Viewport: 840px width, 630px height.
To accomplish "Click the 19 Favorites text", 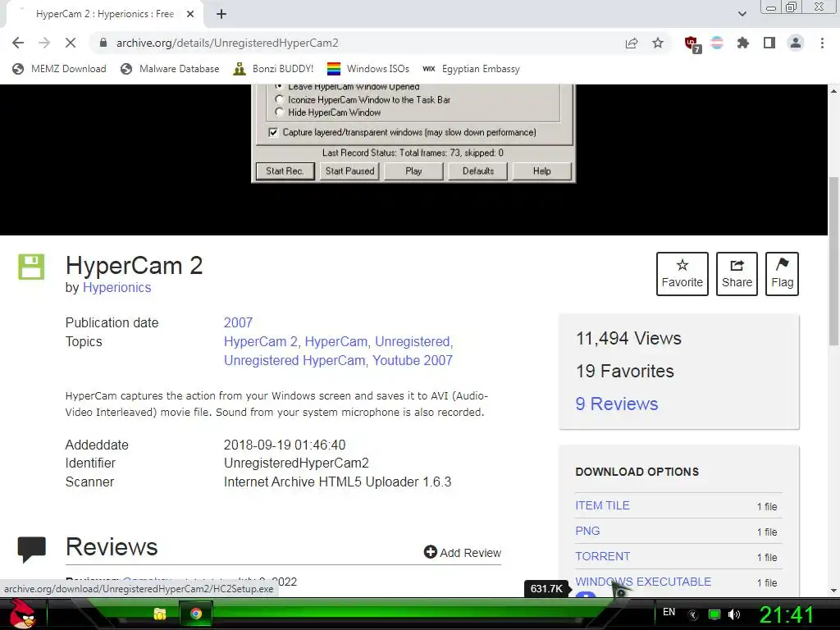I will [x=624, y=371].
